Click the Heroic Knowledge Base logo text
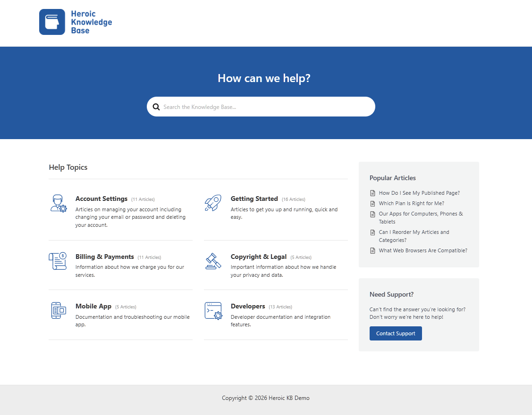532x415 pixels. [91, 22]
